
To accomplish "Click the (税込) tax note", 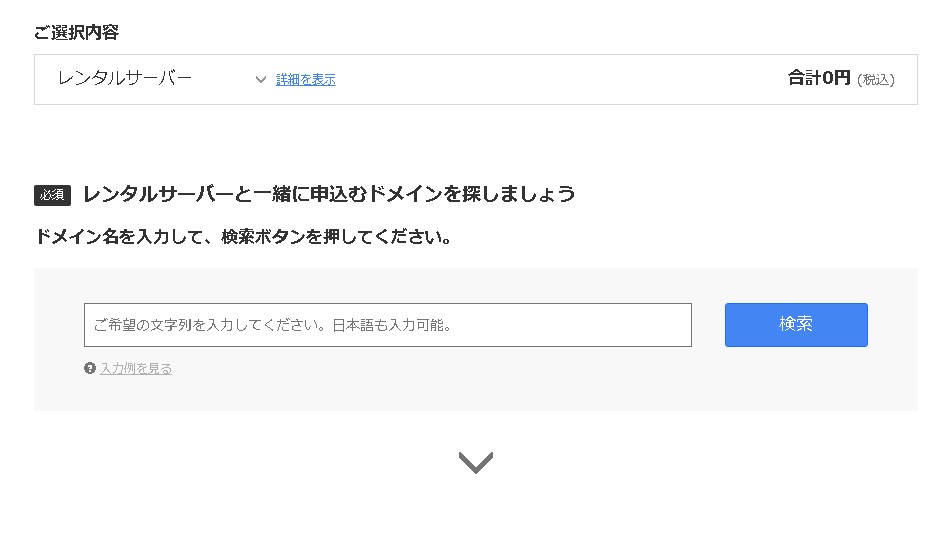I will point(875,80).
